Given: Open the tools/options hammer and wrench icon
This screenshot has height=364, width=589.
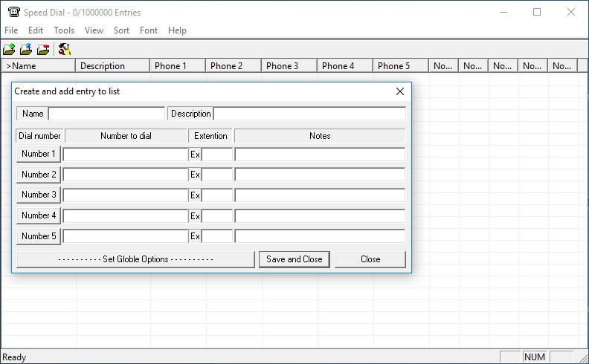Looking at the screenshot, I should coord(65,50).
